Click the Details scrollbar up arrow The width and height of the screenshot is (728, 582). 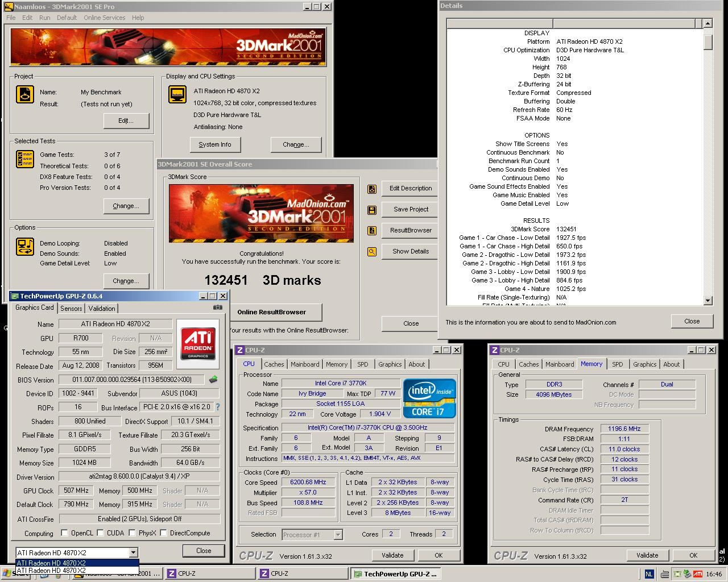coord(708,23)
